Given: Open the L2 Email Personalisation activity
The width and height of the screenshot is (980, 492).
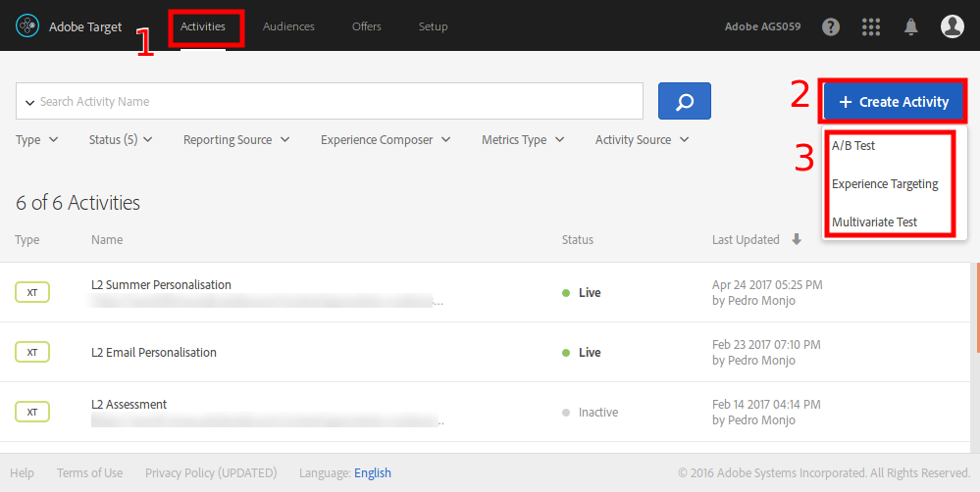Looking at the screenshot, I should [x=154, y=352].
